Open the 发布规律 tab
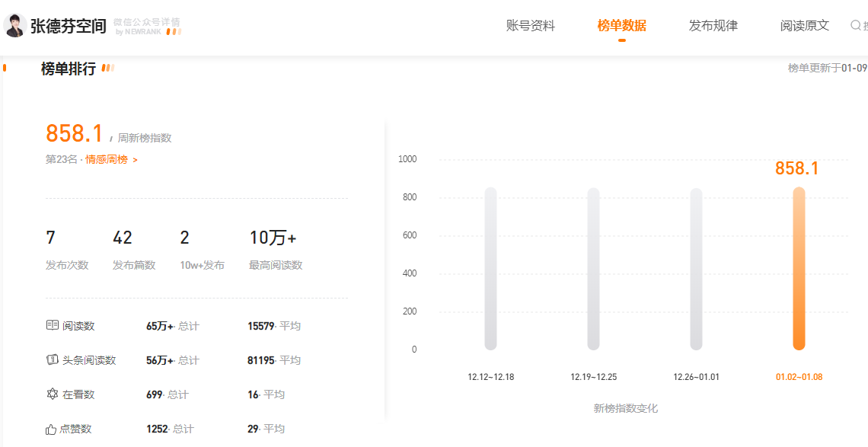Viewport: 868px width, 447px height. pos(713,25)
